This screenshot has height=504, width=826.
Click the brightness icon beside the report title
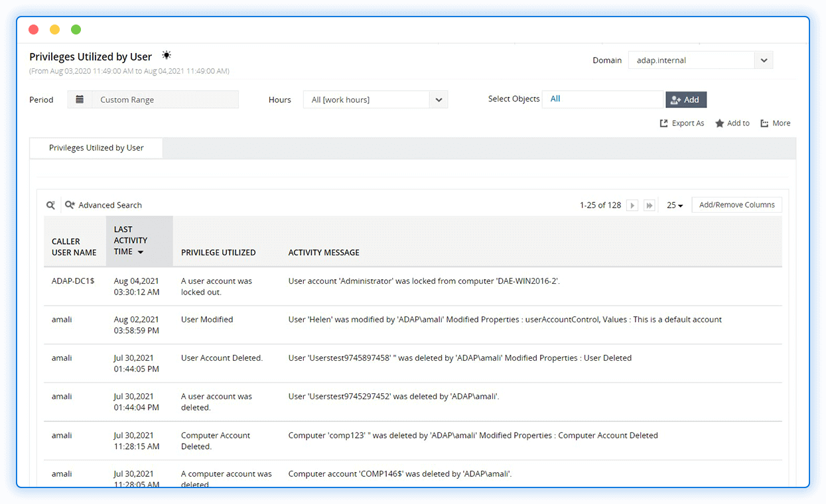click(166, 55)
